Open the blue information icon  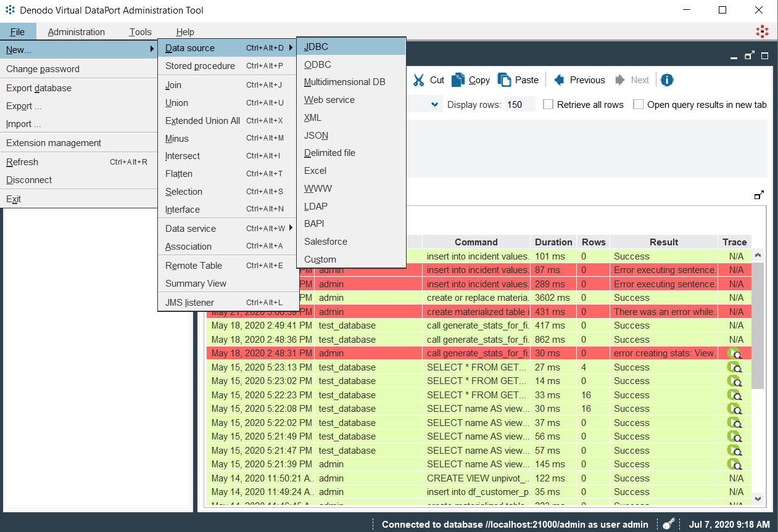[667, 80]
